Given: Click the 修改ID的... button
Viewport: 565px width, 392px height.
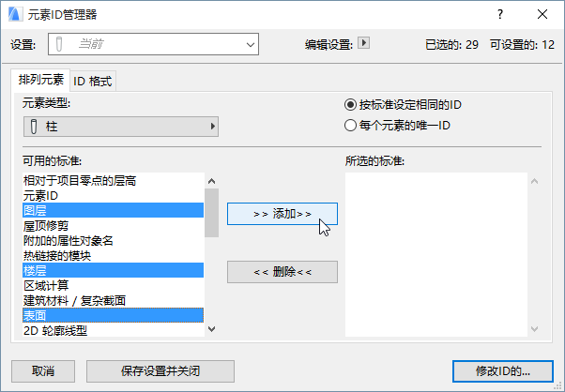Looking at the screenshot, I should click(x=503, y=370).
